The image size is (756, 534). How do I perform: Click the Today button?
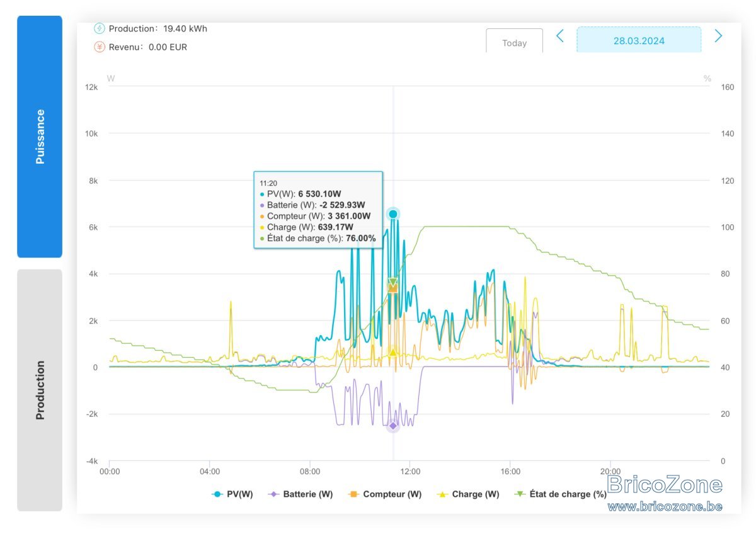coord(514,41)
